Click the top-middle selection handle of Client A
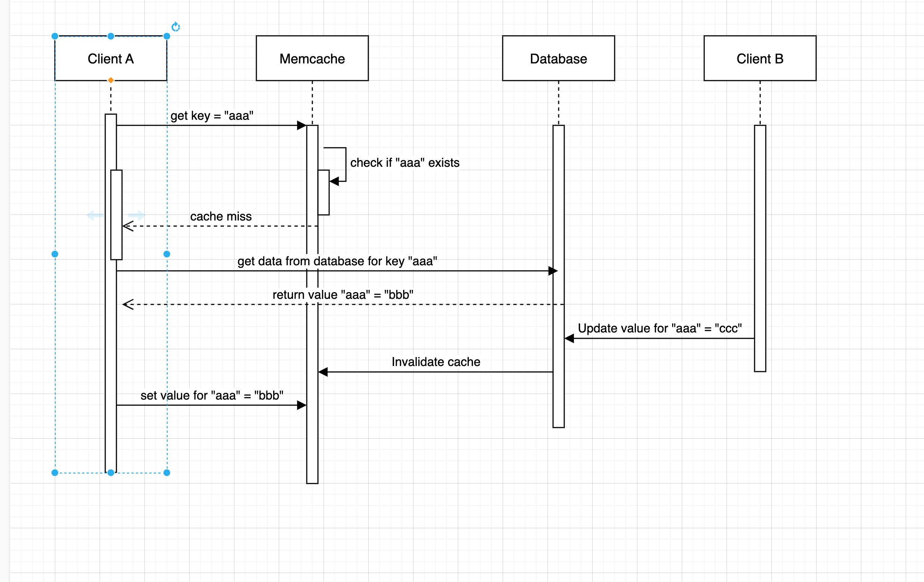This screenshot has width=924, height=582. click(x=111, y=36)
